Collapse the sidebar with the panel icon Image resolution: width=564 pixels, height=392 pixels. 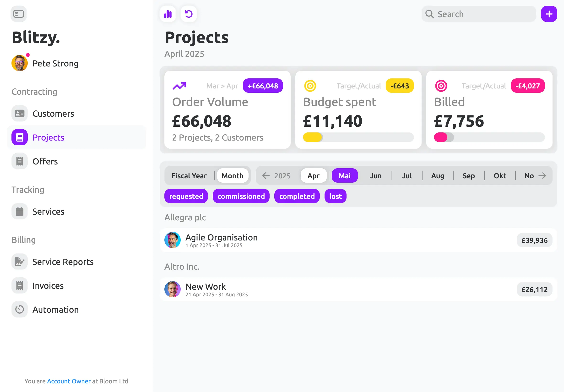point(19,14)
